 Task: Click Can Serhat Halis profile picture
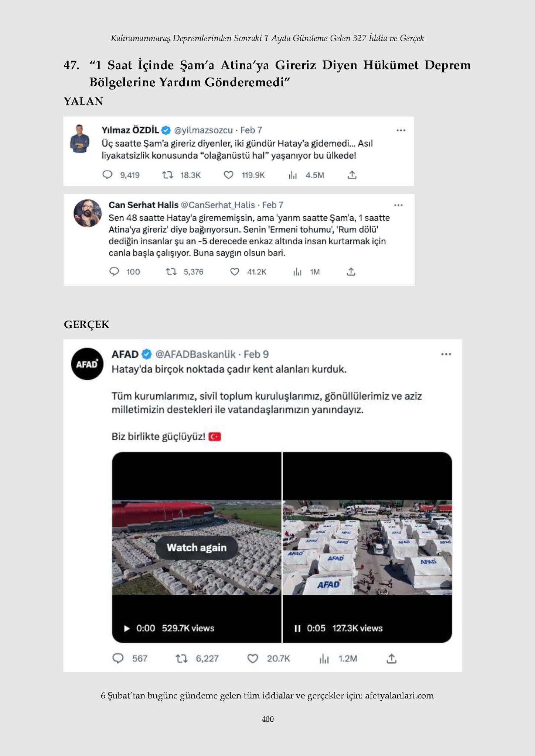pyautogui.click(x=88, y=213)
